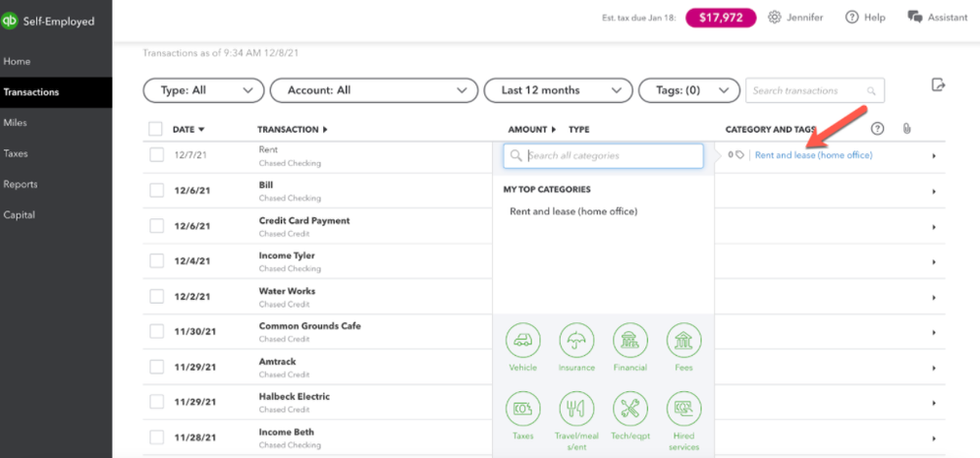Image resolution: width=980 pixels, height=458 pixels.
Task: Select the Insurance category icon
Action: [x=576, y=341]
